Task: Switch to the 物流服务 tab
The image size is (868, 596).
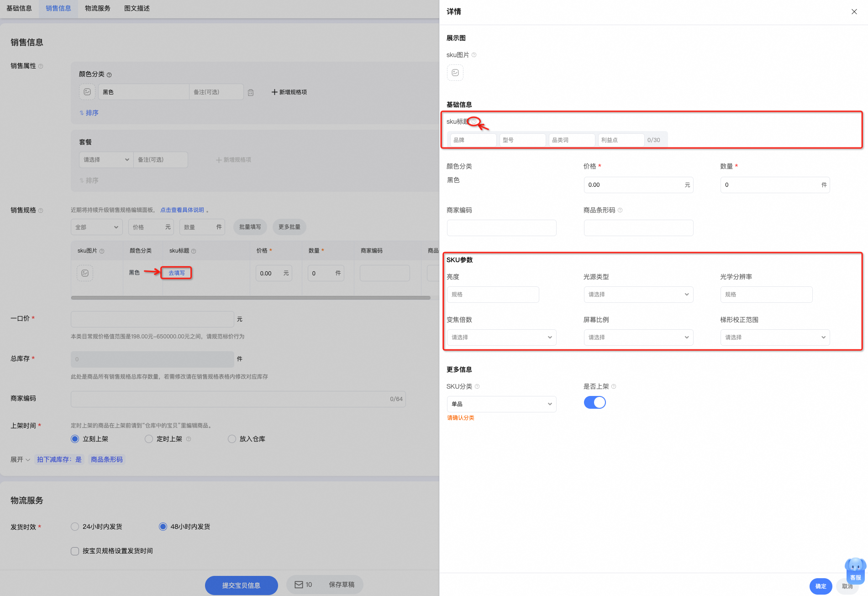Action: click(98, 8)
